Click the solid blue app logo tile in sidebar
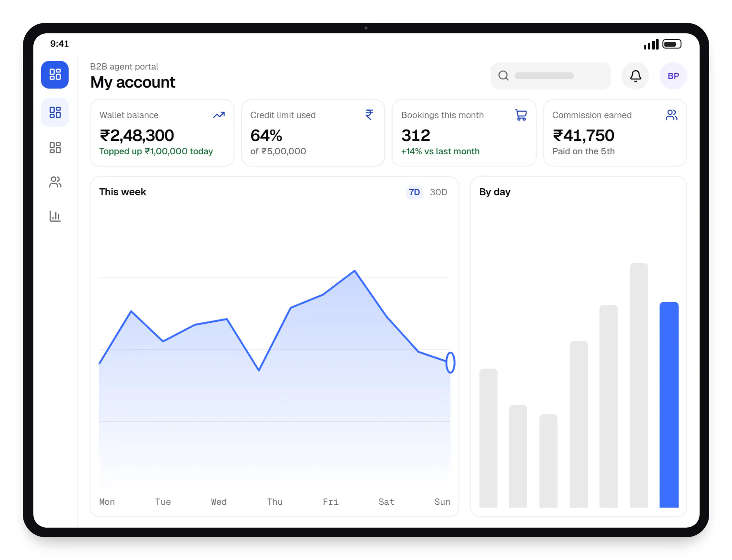The image size is (732, 560). [55, 75]
